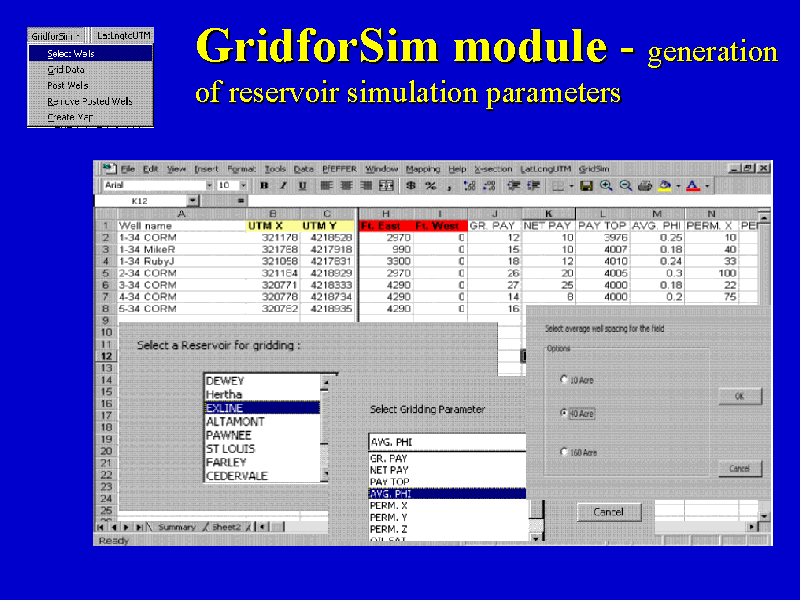Select column K header
Screen dimensions: 800x600
coord(548,214)
